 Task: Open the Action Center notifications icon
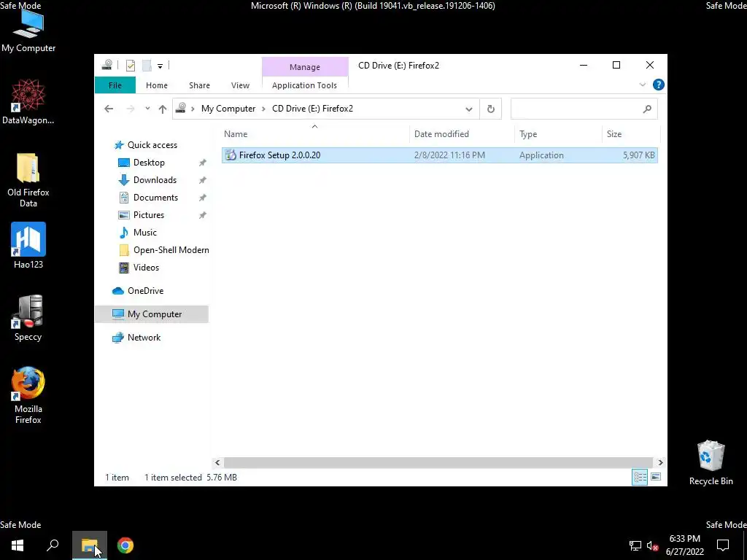[723, 545]
